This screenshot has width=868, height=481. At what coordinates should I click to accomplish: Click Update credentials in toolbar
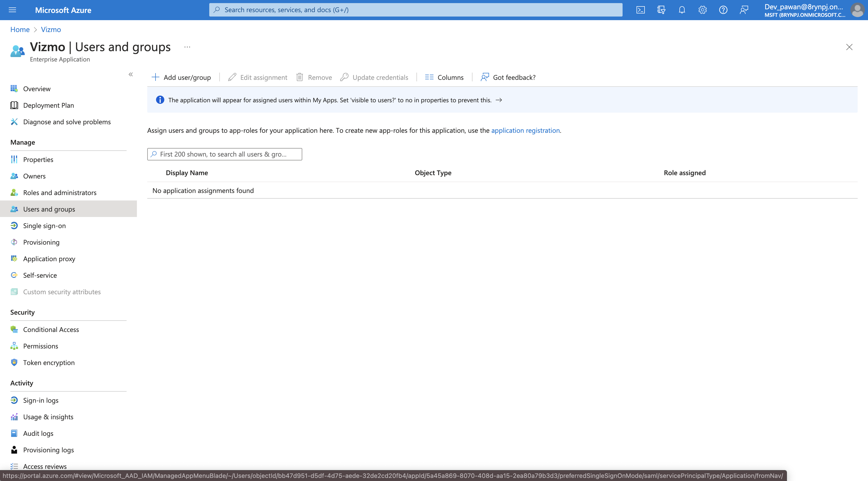[374, 77]
